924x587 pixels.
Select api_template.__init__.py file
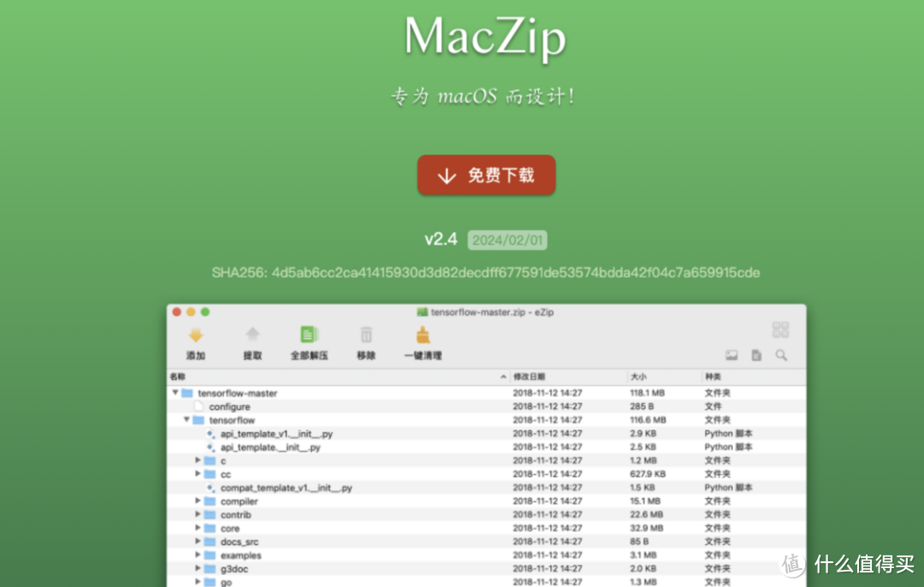pos(270,448)
